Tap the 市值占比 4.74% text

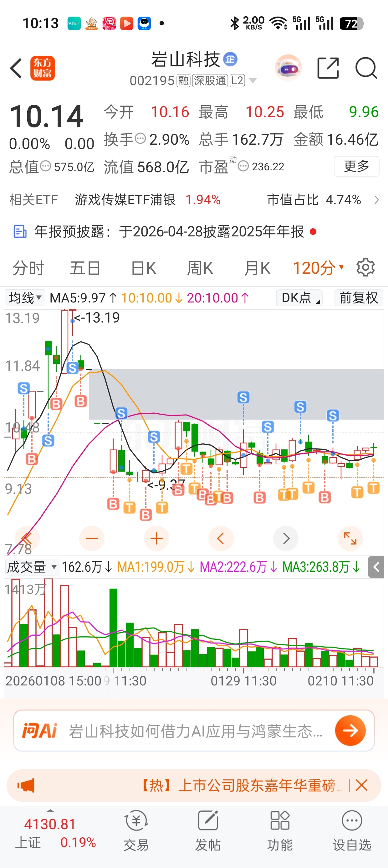tap(314, 200)
